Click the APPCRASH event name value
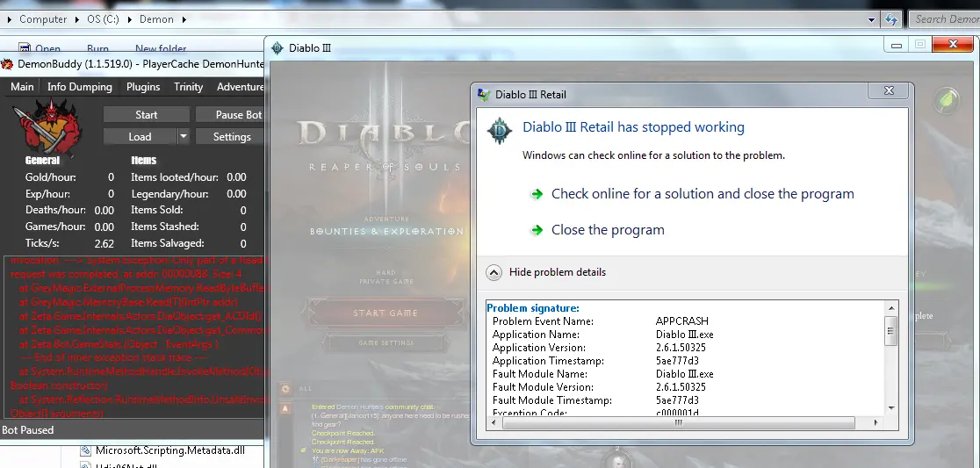Image resolution: width=980 pixels, height=468 pixels. [682, 321]
